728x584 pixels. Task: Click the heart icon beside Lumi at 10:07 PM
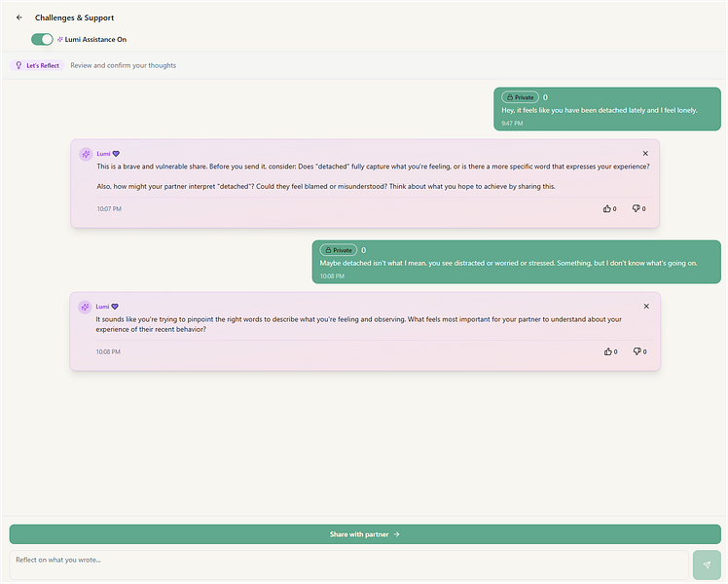(116, 154)
